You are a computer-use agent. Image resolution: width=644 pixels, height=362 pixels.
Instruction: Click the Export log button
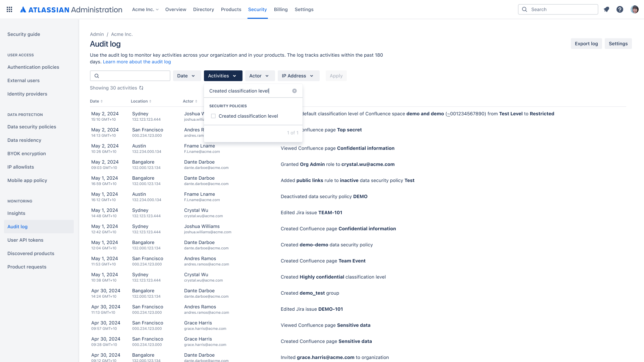[x=586, y=44]
